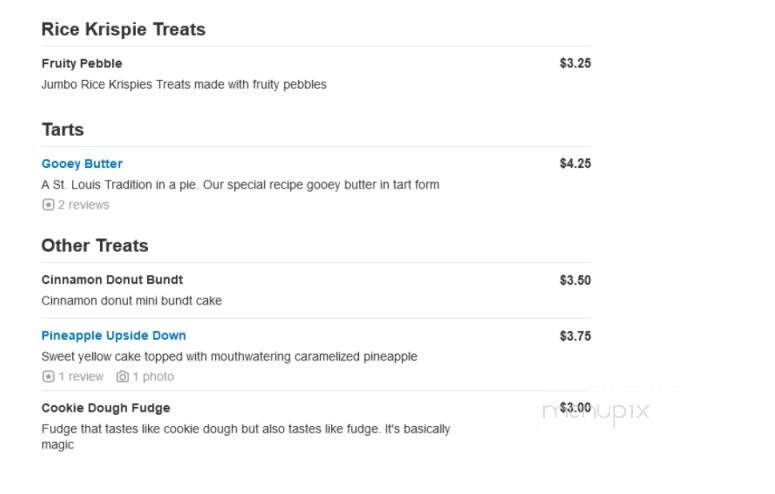This screenshot has height=494, width=775.
Task: Click the $3.75 Pineapple Upside Down price
Action: coord(575,336)
